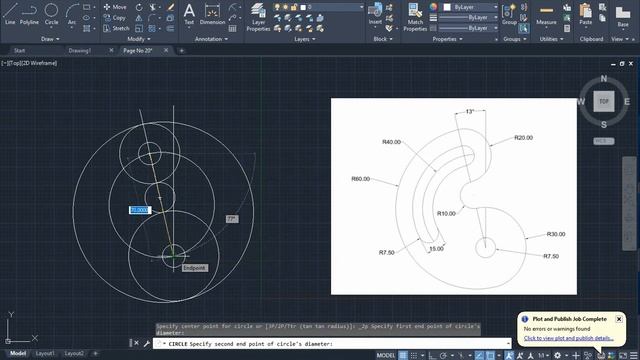Image resolution: width=640 pixels, height=360 pixels.
Task: Click to view plot and publish details link
Action: [x=569, y=338]
